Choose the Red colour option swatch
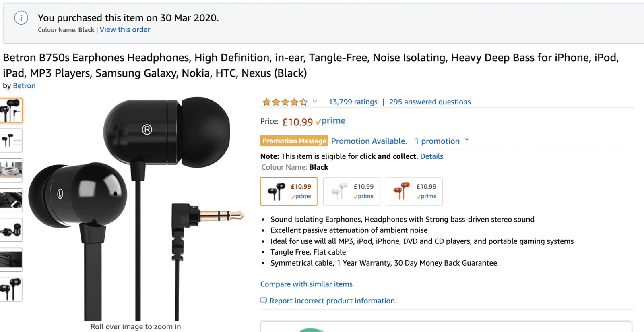 (414, 191)
